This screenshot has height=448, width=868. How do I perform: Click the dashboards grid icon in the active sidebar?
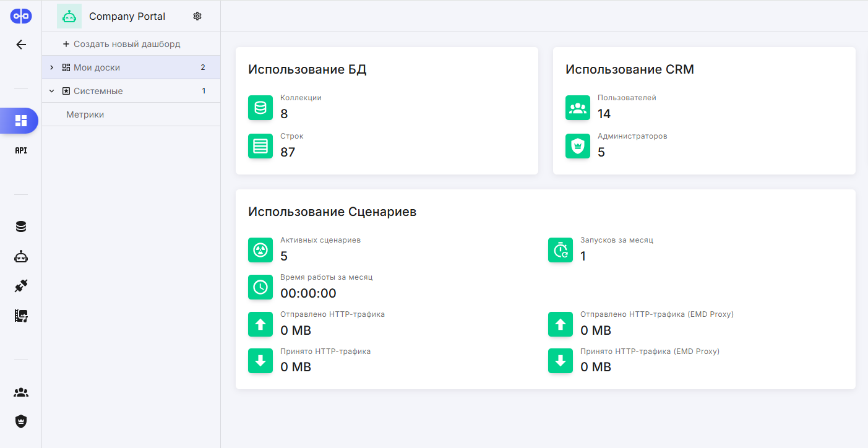[x=20, y=121]
